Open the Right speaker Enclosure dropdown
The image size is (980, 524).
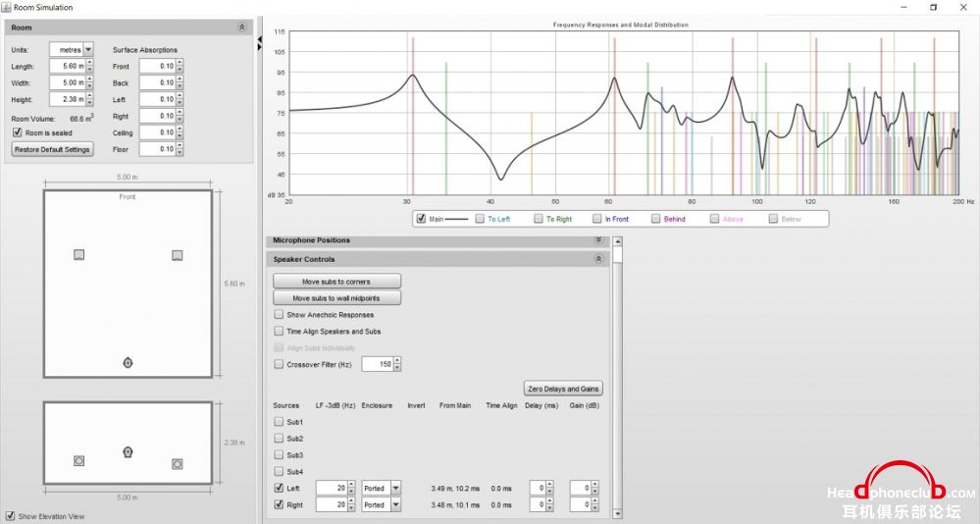coord(395,504)
